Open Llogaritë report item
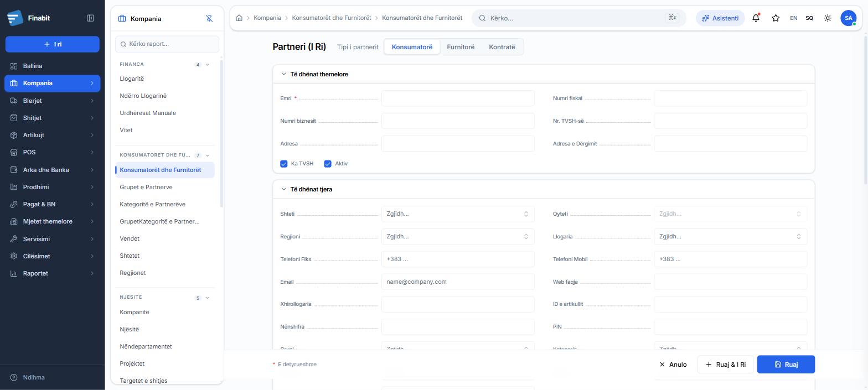This screenshot has width=868, height=390. click(165, 79)
